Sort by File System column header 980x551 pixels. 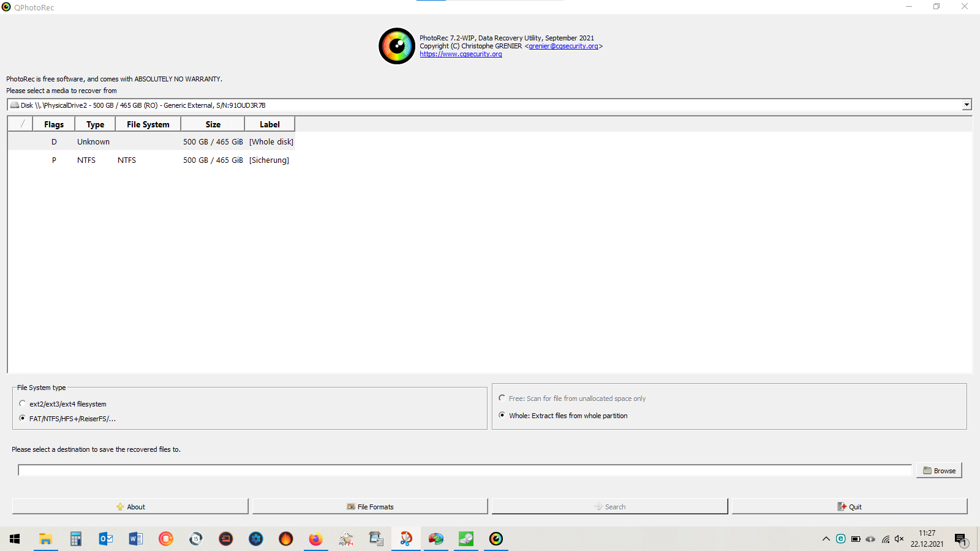(x=148, y=124)
